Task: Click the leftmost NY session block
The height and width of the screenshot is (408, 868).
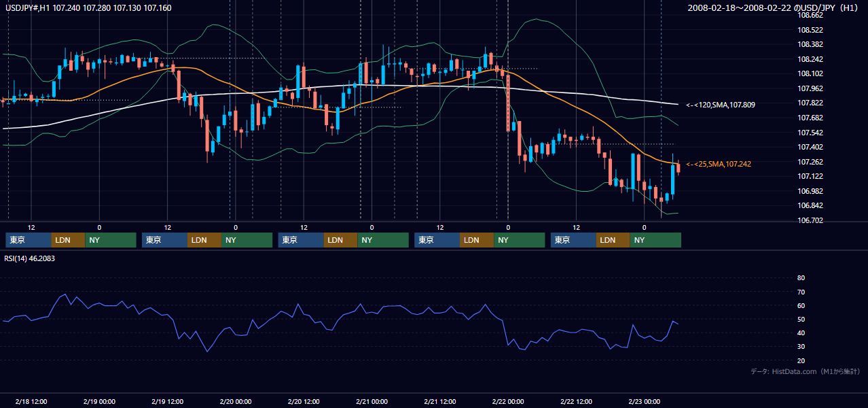Action: coord(111,240)
